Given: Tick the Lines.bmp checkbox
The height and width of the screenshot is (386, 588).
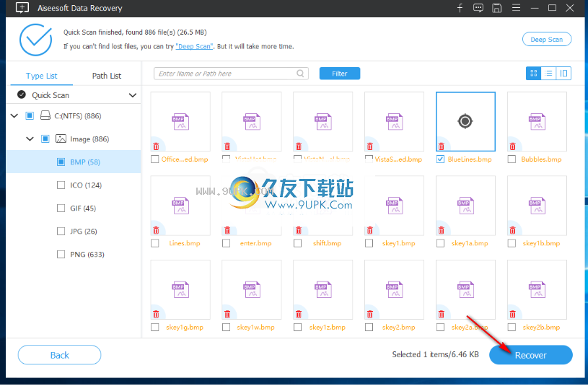Looking at the screenshot, I should (x=154, y=243).
